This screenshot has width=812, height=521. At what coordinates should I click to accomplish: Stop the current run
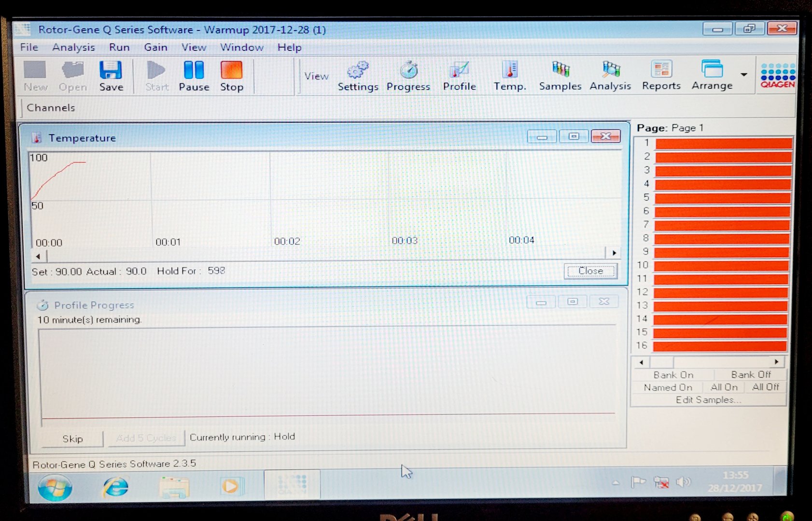(x=231, y=76)
